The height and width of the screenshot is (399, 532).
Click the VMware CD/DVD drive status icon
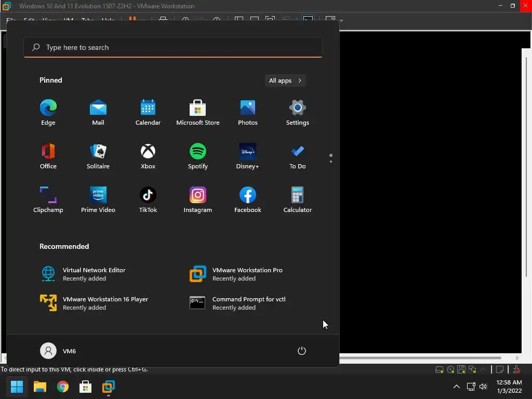pyautogui.click(x=450, y=369)
